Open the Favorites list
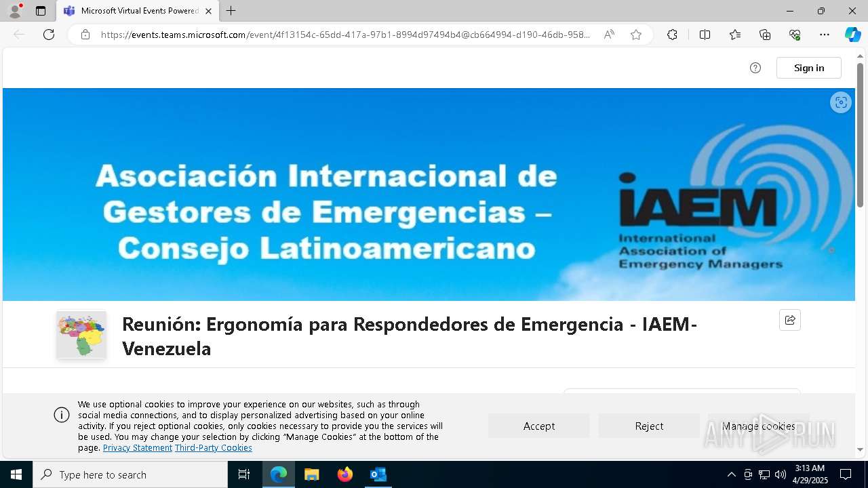868x488 pixels. click(x=735, y=35)
